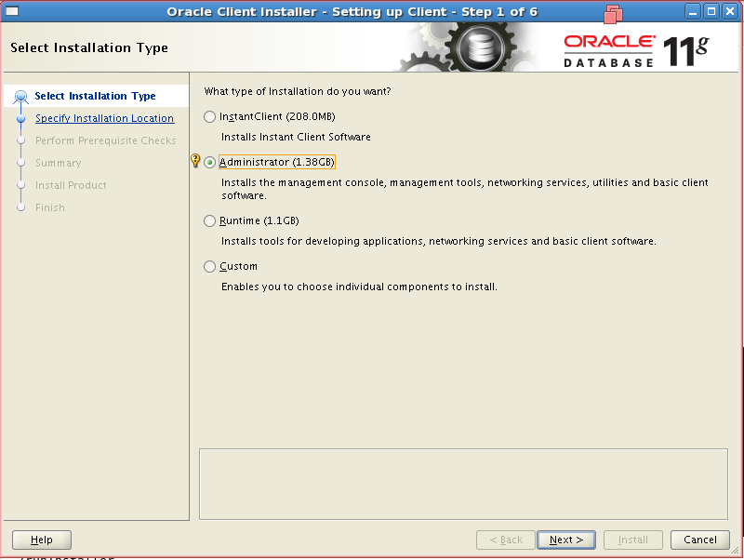This screenshot has width=744, height=560.
Task: Click the window resize grip at bottom-right corner
Action: click(735, 551)
